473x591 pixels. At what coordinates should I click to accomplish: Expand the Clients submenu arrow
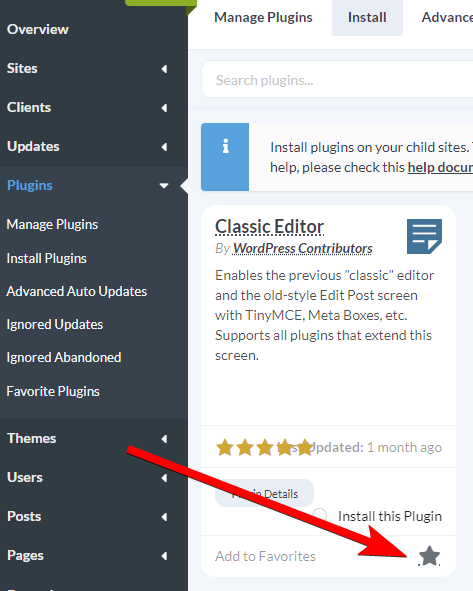164,108
